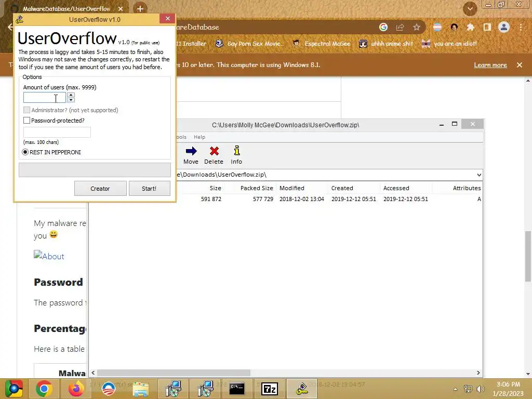Open Firefox from the taskbar
Screen dimensions: 532x399
pos(76,389)
